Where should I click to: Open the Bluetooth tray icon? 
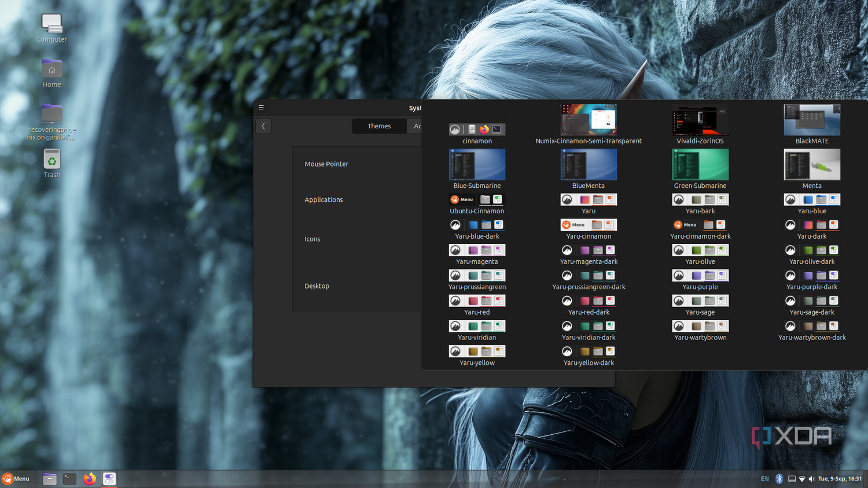click(x=779, y=479)
